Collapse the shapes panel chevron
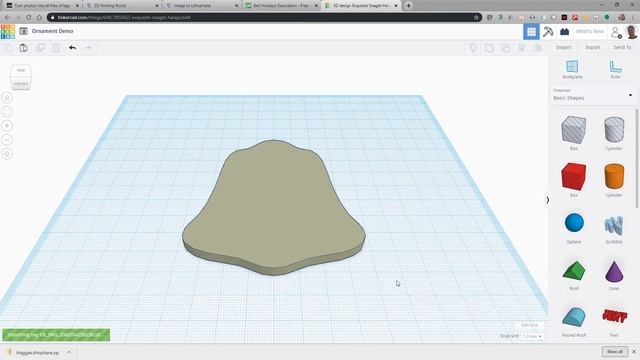Image resolution: width=640 pixels, height=360 pixels. (547, 200)
